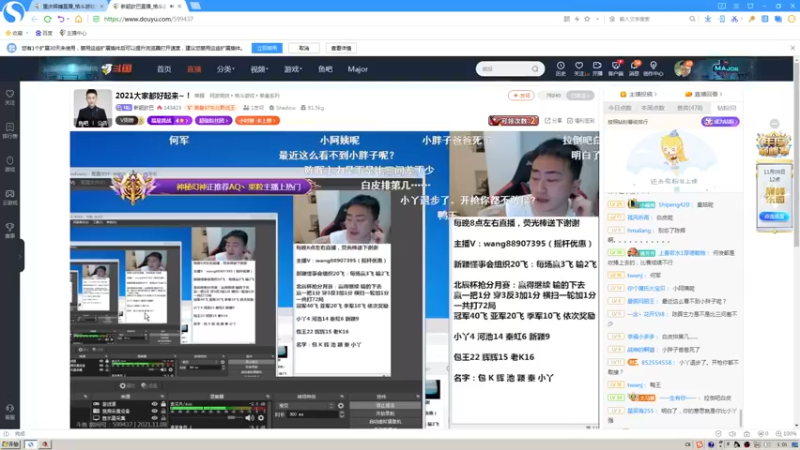Toggle eye icon of OBS top source row
Screen dimensions: 800x450
155,404
